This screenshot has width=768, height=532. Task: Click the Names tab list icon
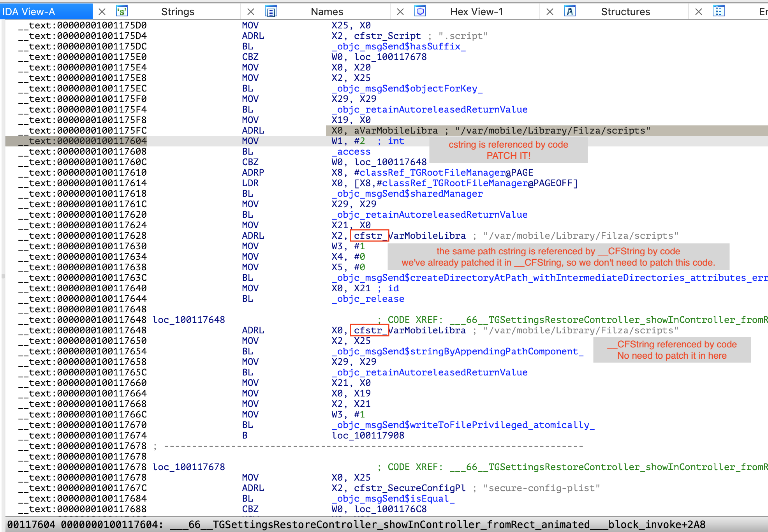tap(271, 11)
